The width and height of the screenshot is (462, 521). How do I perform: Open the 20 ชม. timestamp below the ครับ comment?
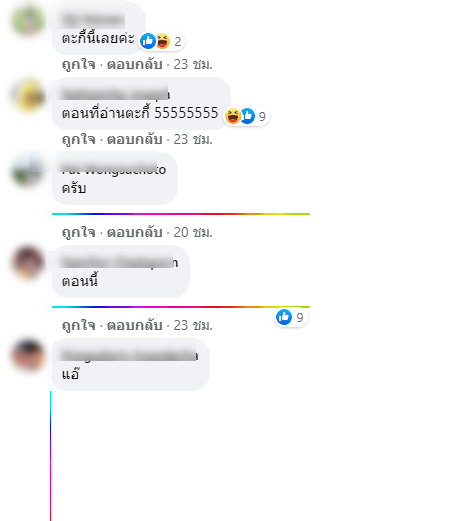[x=193, y=232]
